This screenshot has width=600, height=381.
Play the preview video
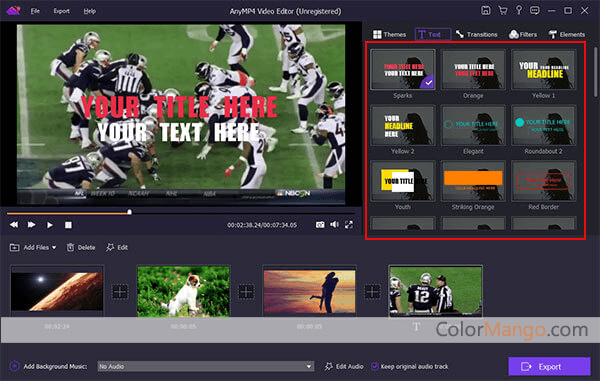[50, 225]
